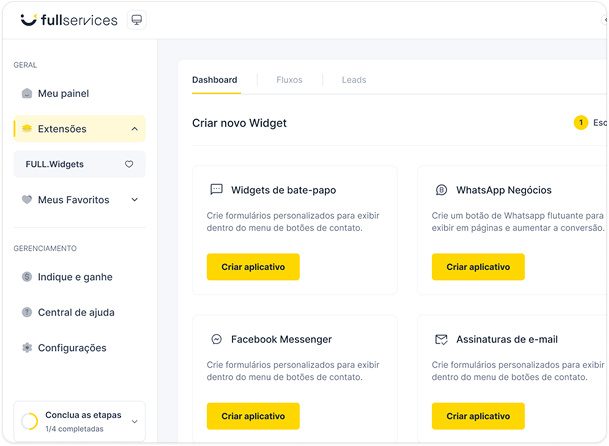Expand the Meus Favoritos chevron
The height and width of the screenshot is (446, 609).
[134, 200]
